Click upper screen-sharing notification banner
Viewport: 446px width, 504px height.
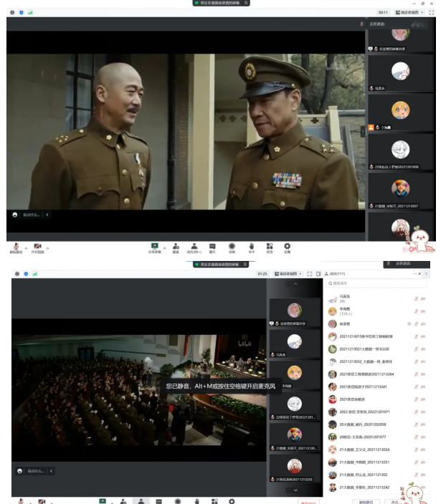[222, 3]
